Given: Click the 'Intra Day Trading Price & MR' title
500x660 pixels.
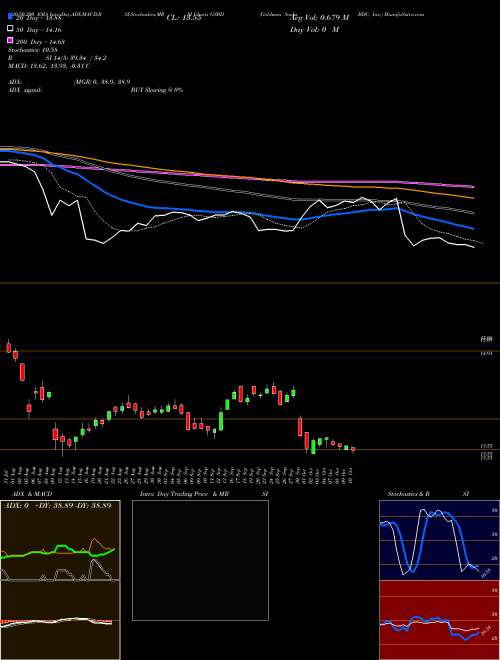Looking at the screenshot, I should pyautogui.click(x=184, y=494).
